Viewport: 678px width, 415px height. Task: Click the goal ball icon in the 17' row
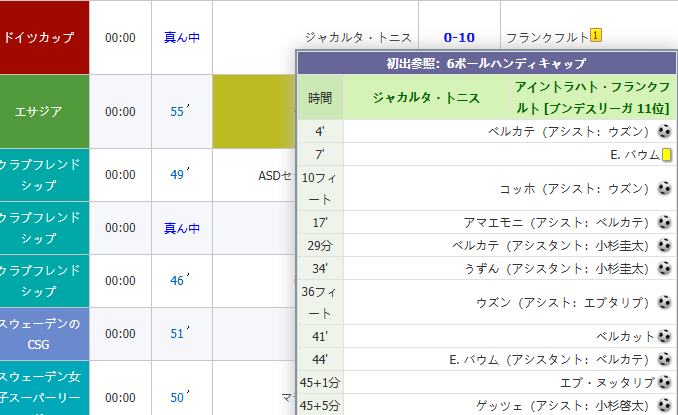[x=664, y=222]
